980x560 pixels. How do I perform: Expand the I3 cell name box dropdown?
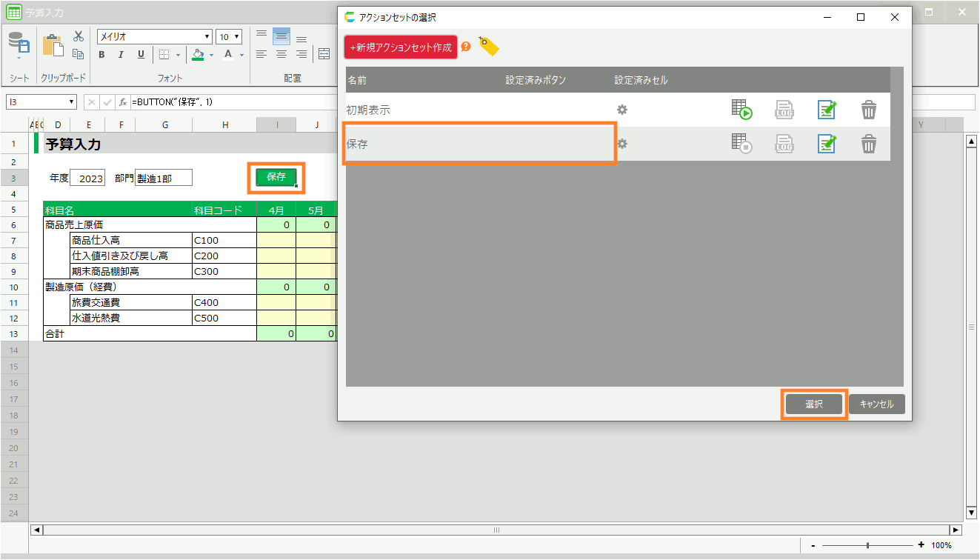[72, 101]
